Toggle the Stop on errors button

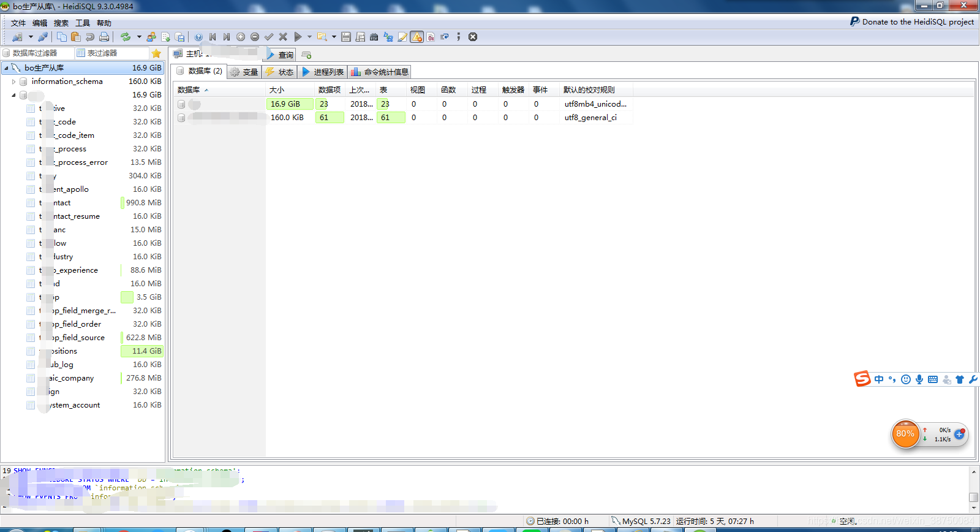point(417,37)
